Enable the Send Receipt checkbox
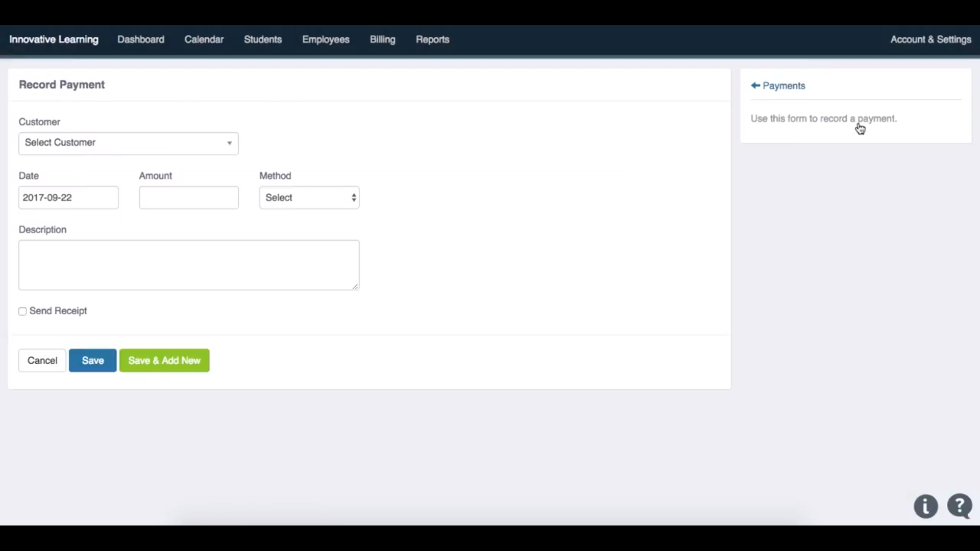Screen dimensions: 980x551 22,311
